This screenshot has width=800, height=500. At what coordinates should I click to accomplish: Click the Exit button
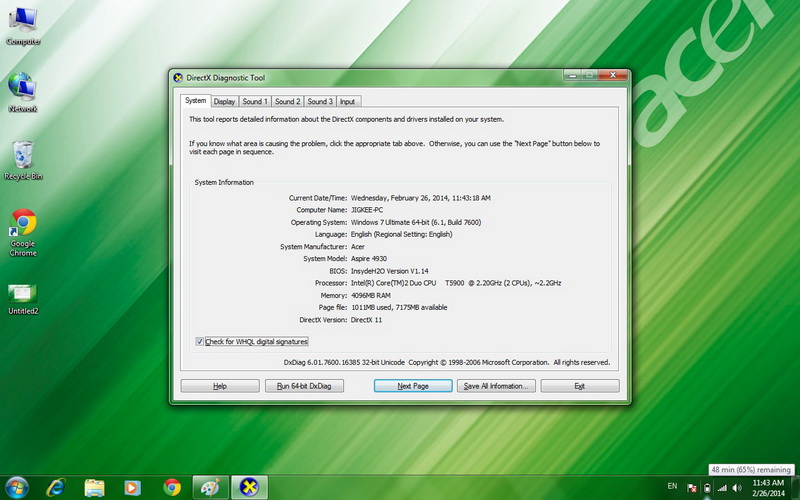tap(580, 386)
